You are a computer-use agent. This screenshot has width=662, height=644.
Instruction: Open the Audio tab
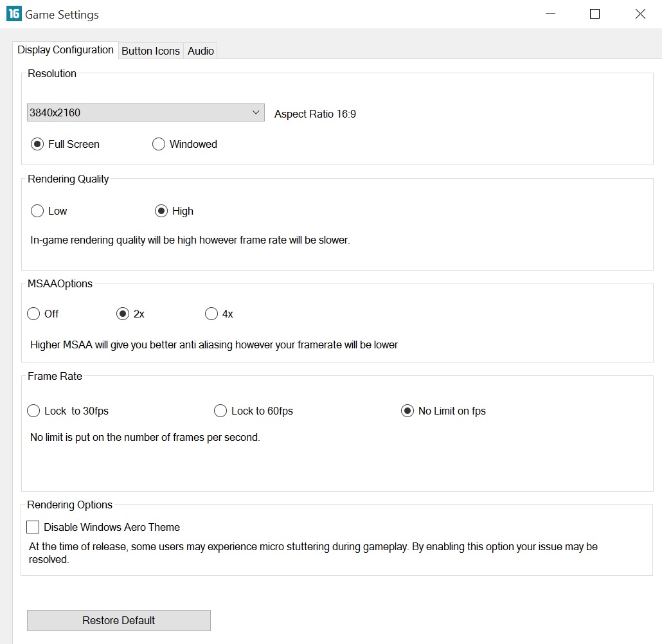click(x=201, y=51)
